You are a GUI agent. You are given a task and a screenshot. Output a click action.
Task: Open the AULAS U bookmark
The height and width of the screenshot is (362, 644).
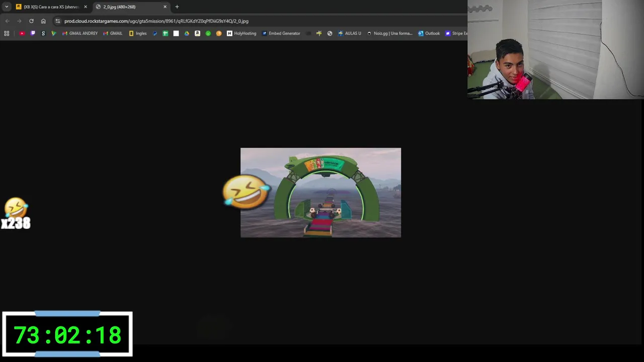[x=350, y=33]
